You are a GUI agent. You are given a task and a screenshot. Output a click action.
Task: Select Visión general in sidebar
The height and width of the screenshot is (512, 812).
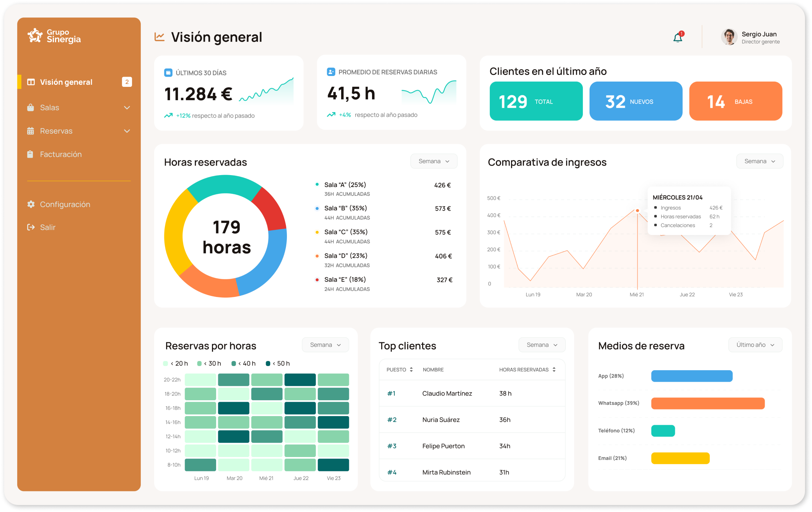(x=66, y=82)
